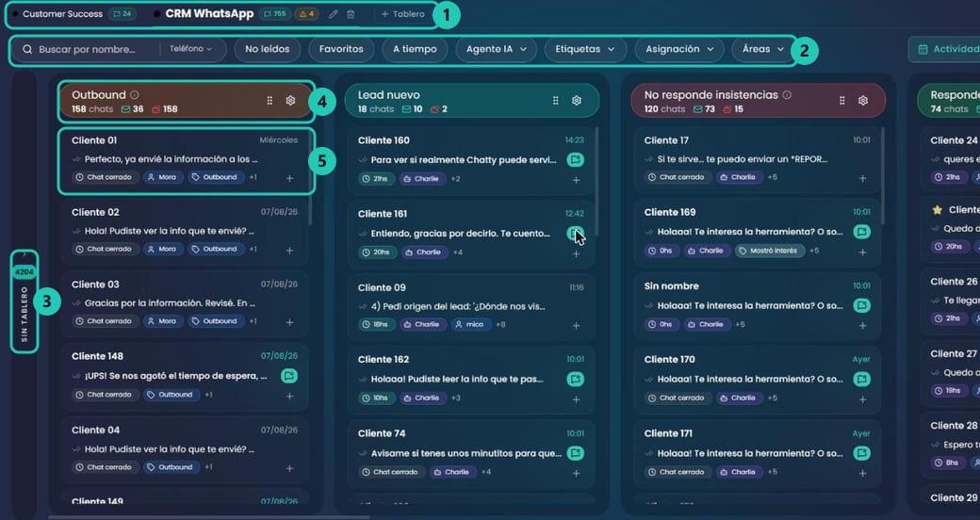Switch to the Customer Success board tab
980x520 pixels.
(62, 14)
